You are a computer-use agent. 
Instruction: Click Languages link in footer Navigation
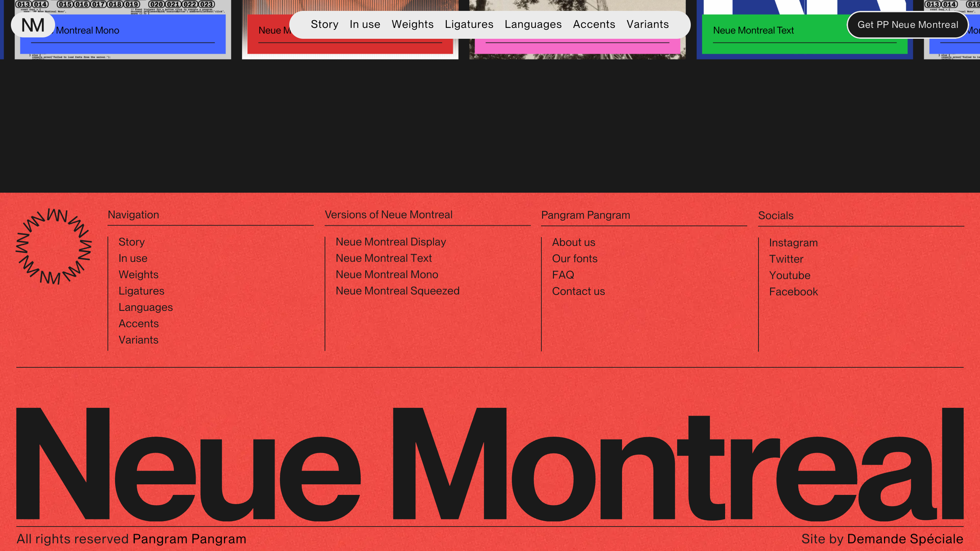(x=146, y=307)
